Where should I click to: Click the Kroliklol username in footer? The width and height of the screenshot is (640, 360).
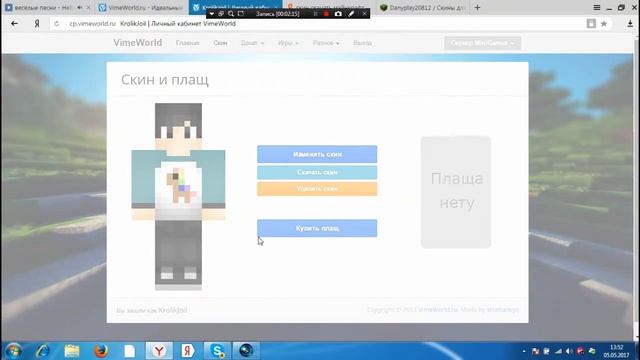(173, 310)
